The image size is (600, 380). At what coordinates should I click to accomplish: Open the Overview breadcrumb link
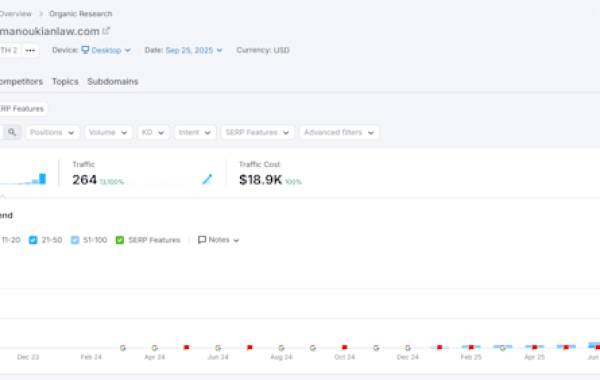(x=16, y=14)
